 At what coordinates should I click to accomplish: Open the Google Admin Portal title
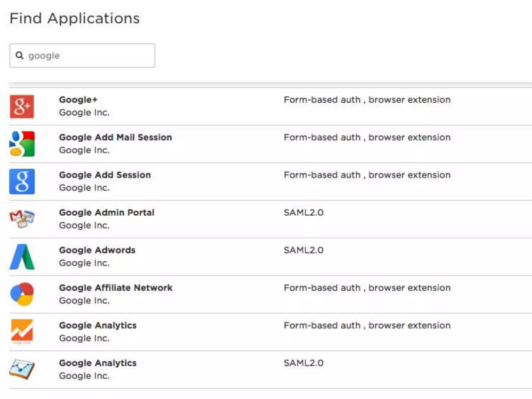[x=107, y=212]
